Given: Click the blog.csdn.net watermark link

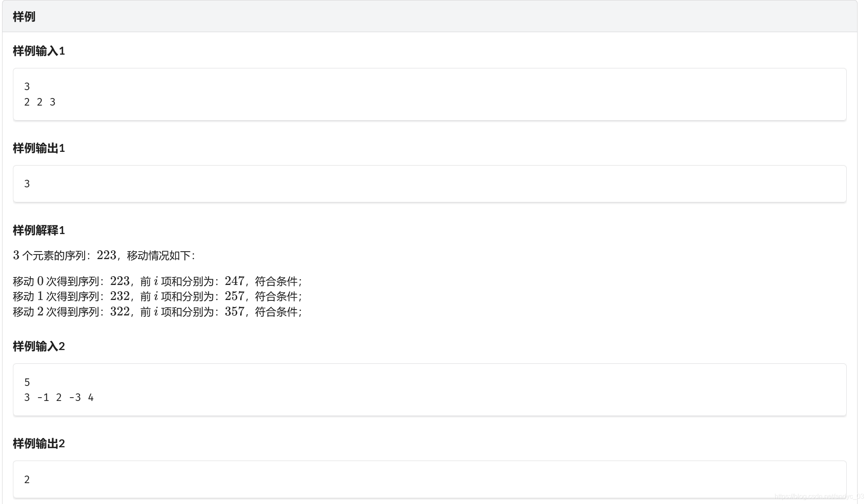Looking at the screenshot, I should tap(818, 496).
